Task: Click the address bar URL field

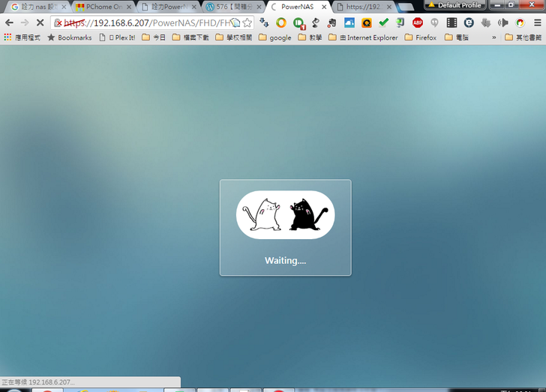Action: [x=150, y=22]
